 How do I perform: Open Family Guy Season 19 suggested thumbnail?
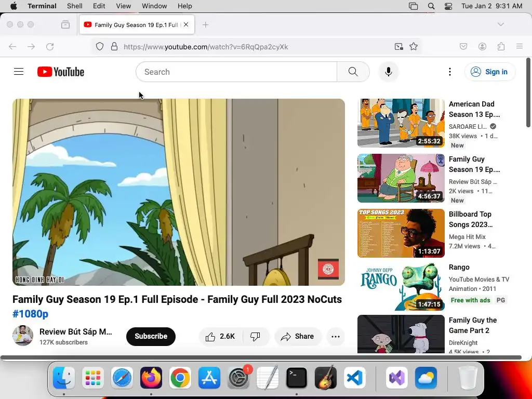pos(401,178)
